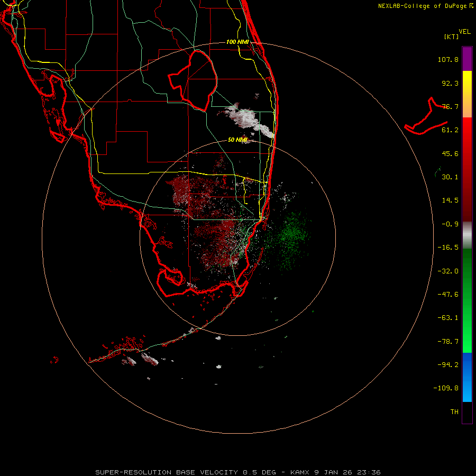Click the 100 NMI range ring label
This screenshot has width=476, height=476.
(x=237, y=42)
